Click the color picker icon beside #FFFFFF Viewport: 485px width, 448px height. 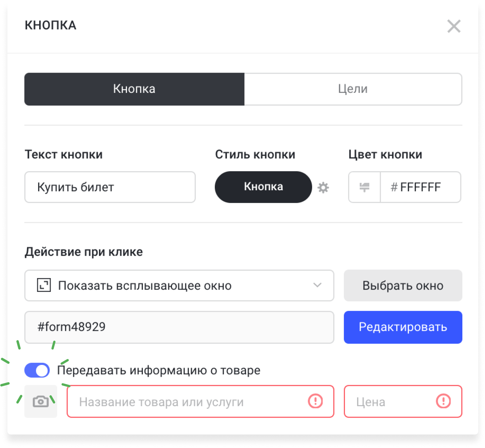364,187
